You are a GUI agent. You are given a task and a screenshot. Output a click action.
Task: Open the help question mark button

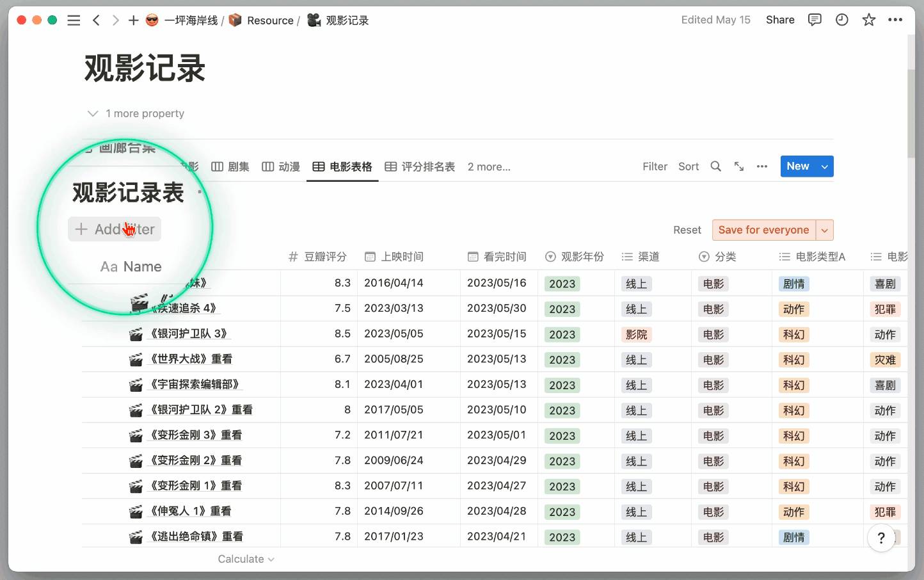[881, 538]
